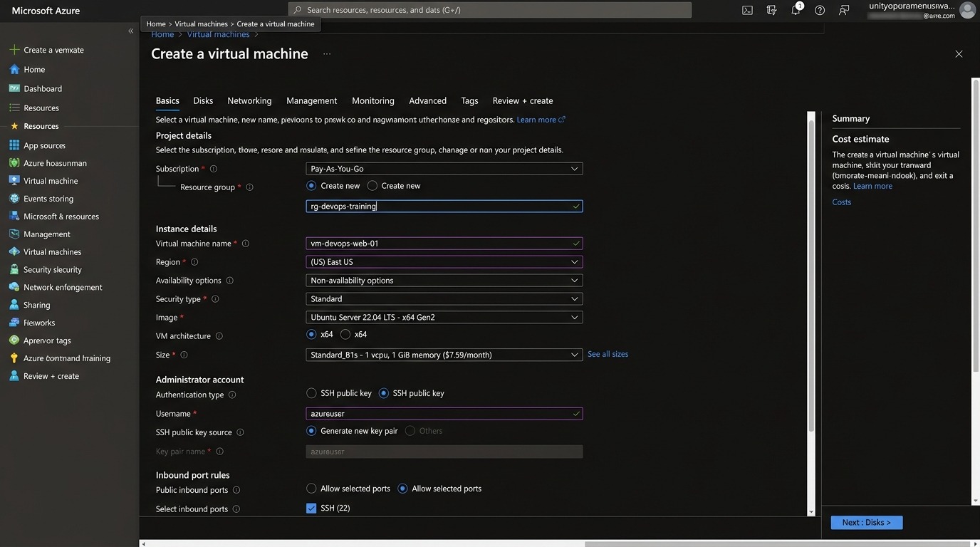This screenshot has width=980, height=547.
Task: Click the info icon next to Size
Action: (x=184, y=355)
